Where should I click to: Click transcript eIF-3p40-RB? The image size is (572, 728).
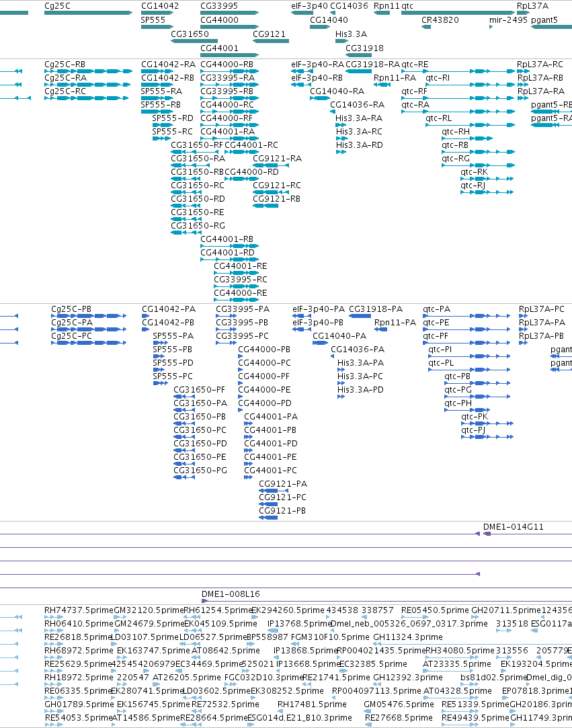click(x=317, y=78)
